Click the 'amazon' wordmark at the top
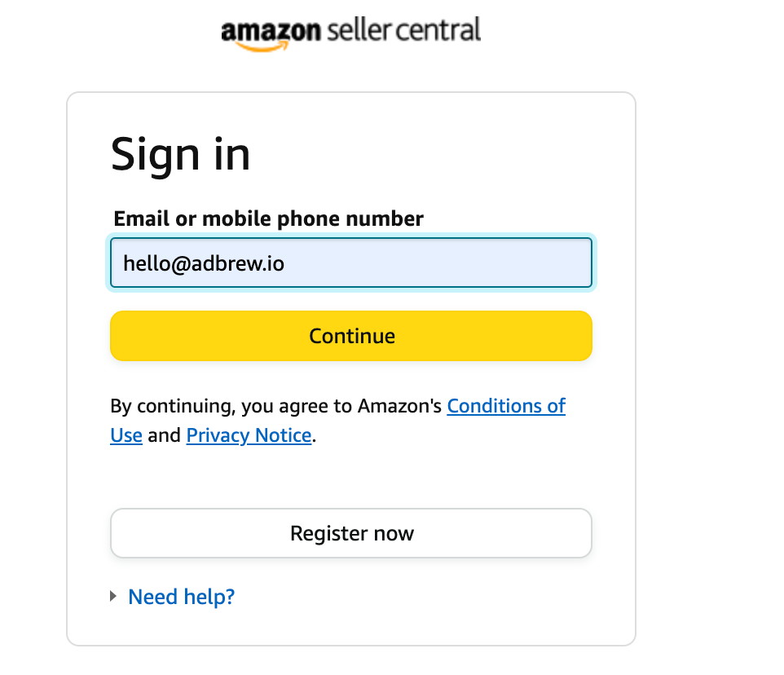The width and height of the screenshot is (784, 675). pos(271,31)
